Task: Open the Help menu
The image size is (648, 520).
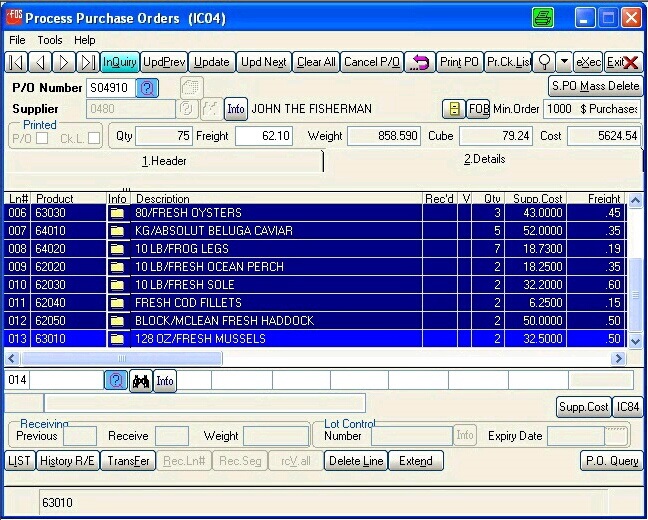Action: point(85,40)
